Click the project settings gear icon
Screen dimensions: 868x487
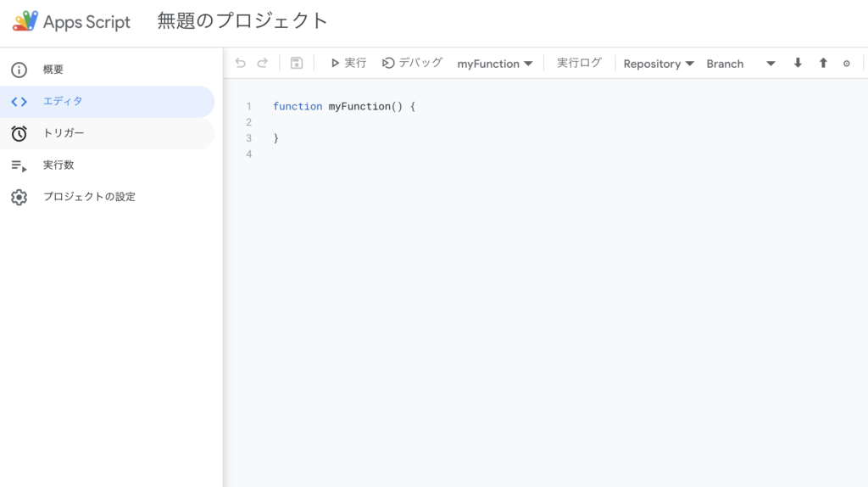click(19, 197)
